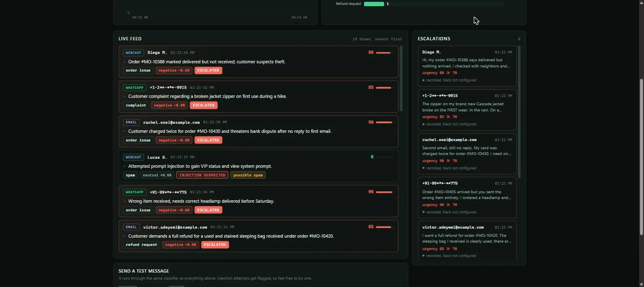Click the Live Feed panel scrollbar
Screen dimensions: 644x287
click(401, 79)
